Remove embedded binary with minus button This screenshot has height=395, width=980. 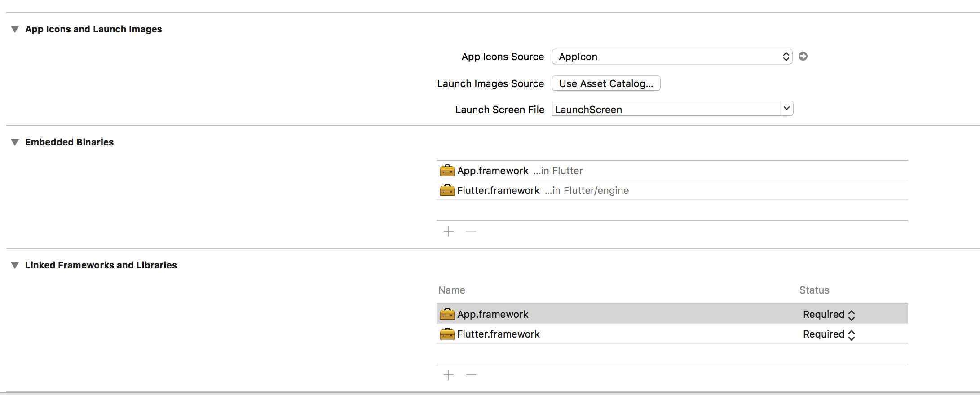click(x=471, y=231)
